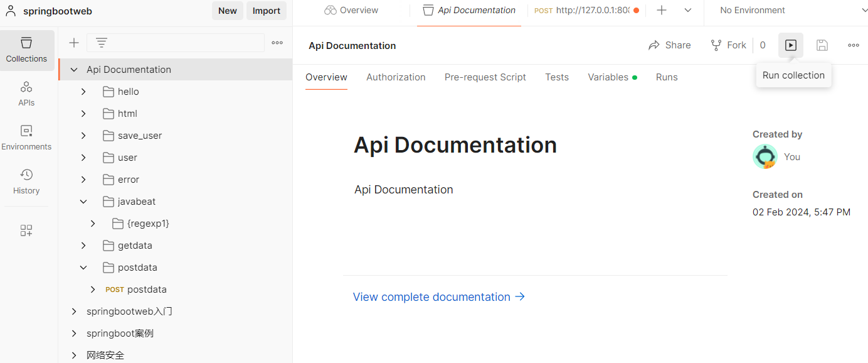The height and width of the screenshot is (363, 868).
Task: Open the three-dot menu beside Save icon
Action: click(x=854, y=45)
